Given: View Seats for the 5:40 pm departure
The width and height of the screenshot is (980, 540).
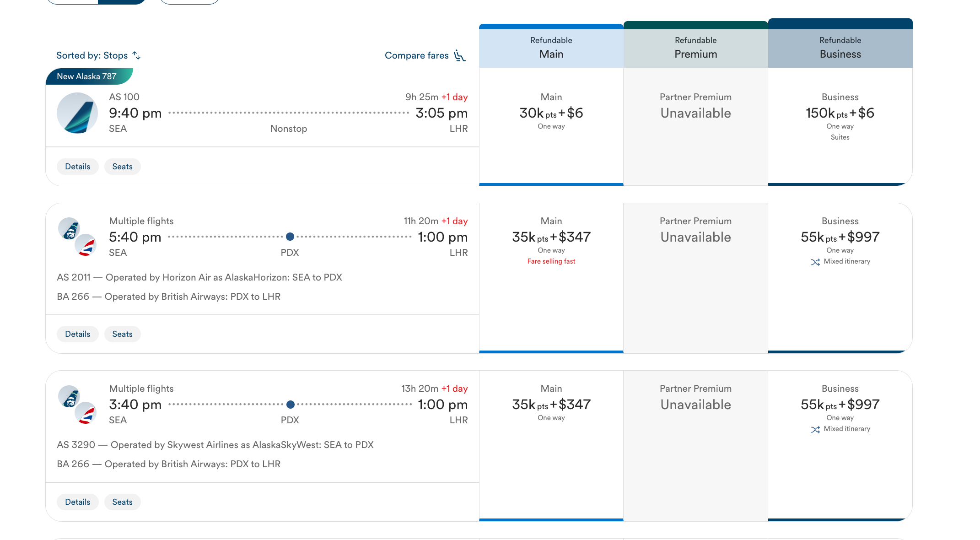Looking at the screenshot, I should pos(123,334).
